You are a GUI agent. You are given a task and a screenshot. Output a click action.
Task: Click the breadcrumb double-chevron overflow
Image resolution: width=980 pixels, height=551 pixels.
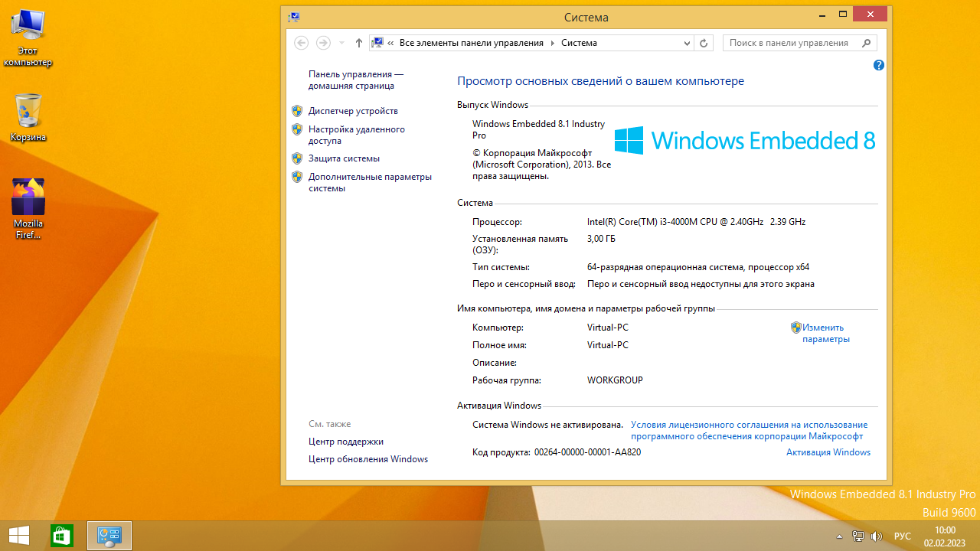click(391, 44)
